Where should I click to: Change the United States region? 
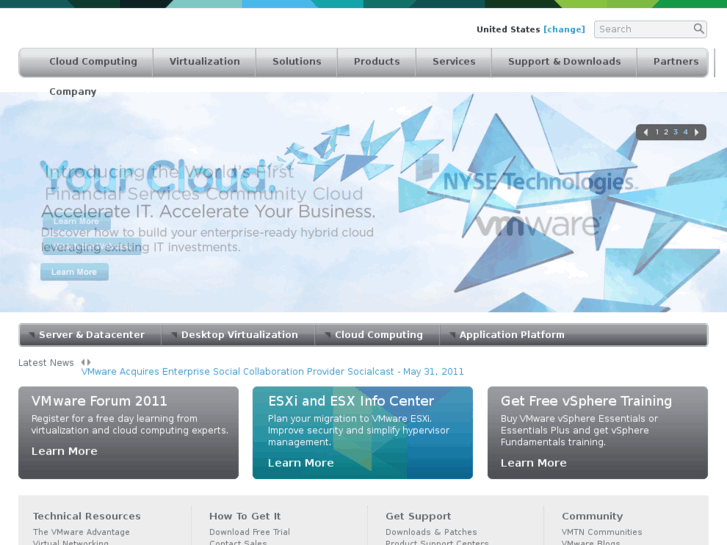[x=564, y=29]
